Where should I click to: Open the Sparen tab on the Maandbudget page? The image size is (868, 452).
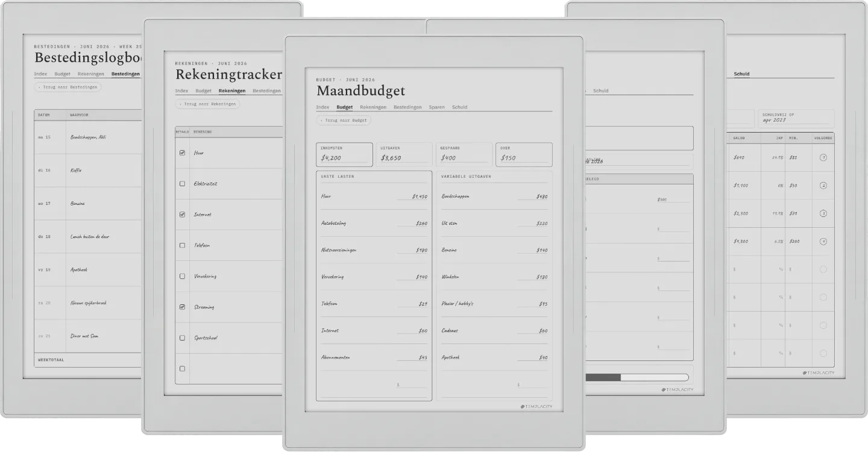437,107
